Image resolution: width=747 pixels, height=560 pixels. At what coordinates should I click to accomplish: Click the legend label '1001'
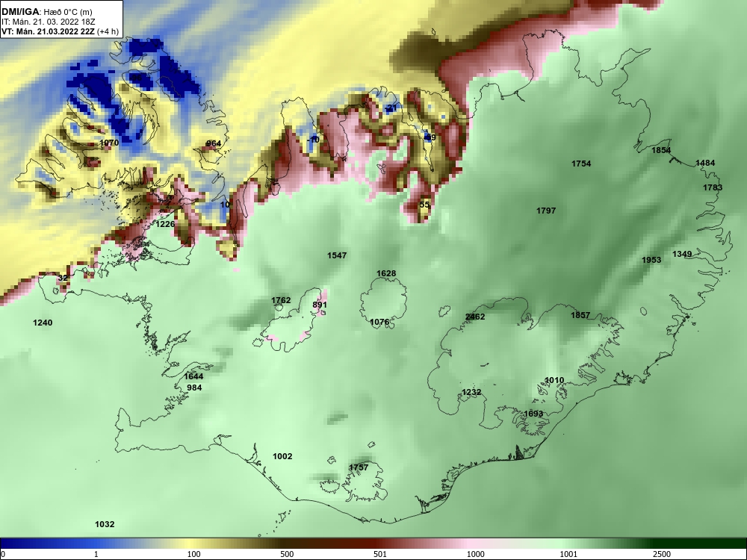[568, 554]
